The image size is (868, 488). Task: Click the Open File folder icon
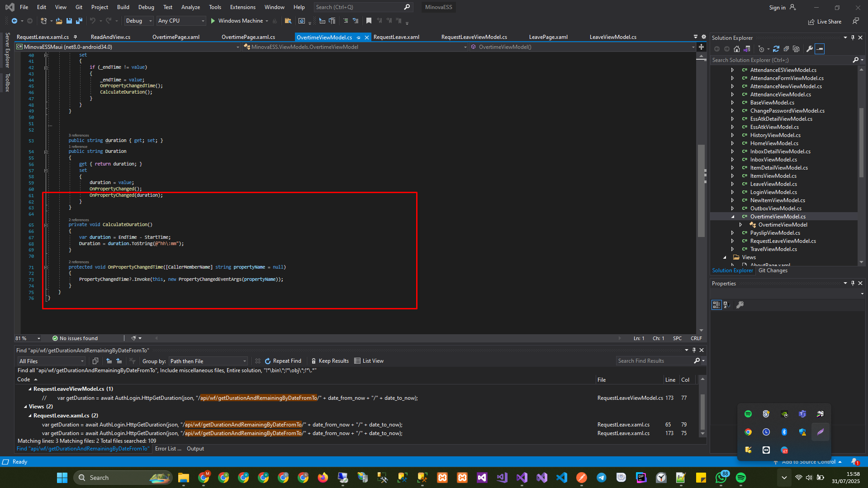point(59,21)
